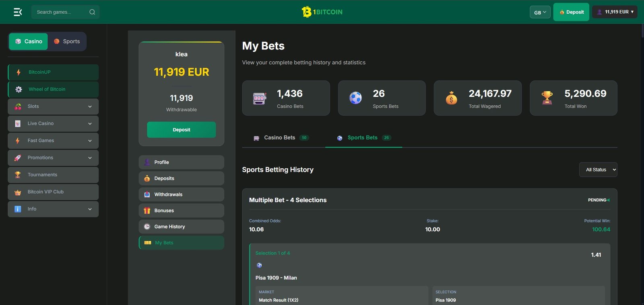This screenshot has width=644, height=305.
Task: Open the 1BITCOIN logo home link
Action: tap(322, 12)
